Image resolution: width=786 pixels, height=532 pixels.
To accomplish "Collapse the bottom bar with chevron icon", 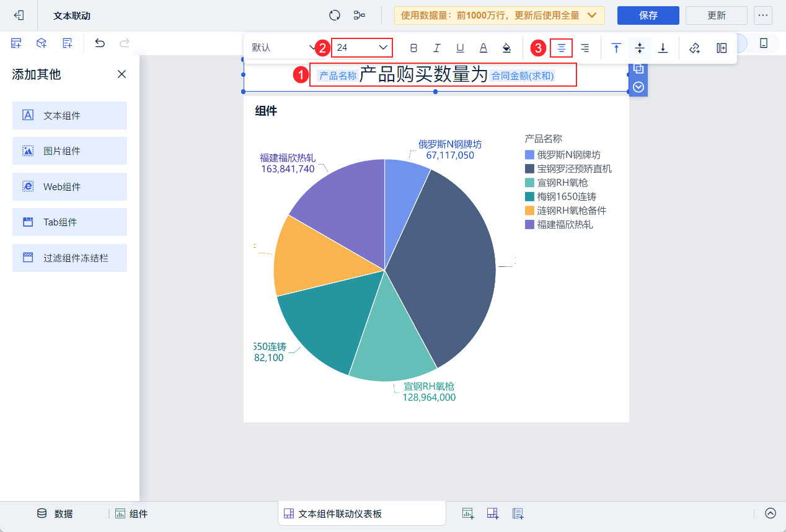I will pyautogui.click(x=771, y=513).
